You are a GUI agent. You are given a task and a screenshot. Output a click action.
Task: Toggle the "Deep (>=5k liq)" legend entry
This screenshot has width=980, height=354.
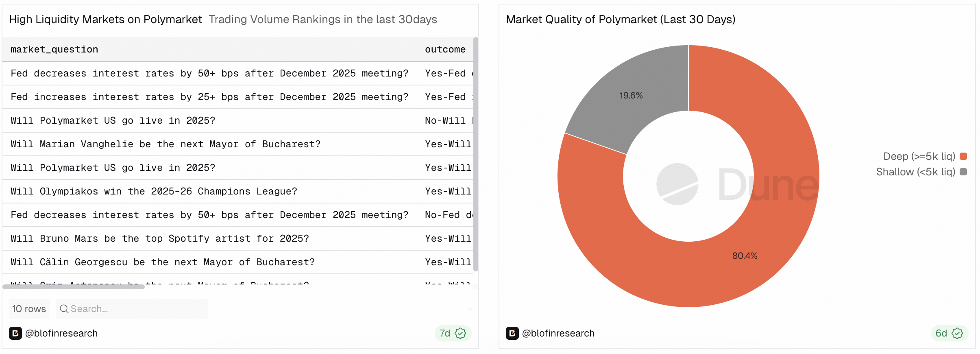919,156
